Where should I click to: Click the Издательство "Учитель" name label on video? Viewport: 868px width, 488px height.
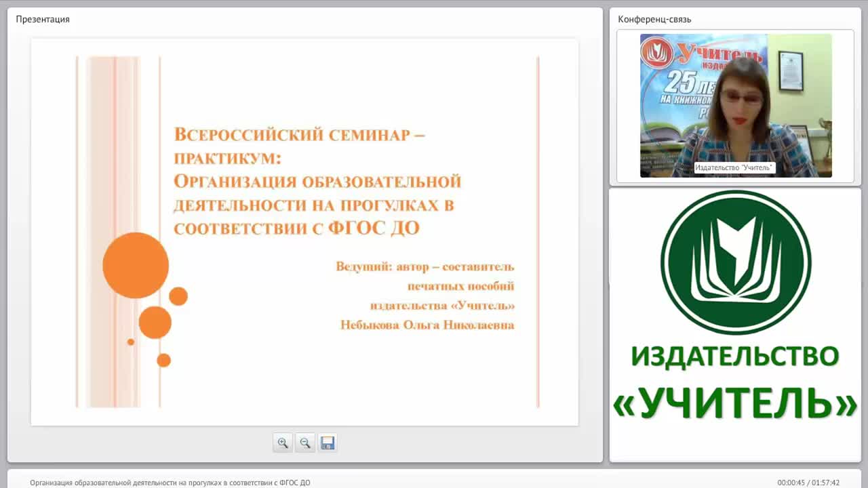pyautogui.click(x=734, y=167)
